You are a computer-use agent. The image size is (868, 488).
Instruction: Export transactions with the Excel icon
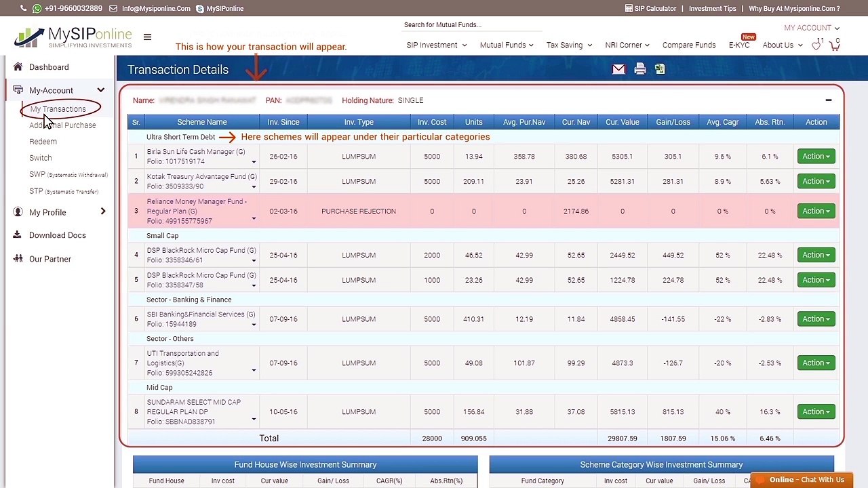click(660, 69)
